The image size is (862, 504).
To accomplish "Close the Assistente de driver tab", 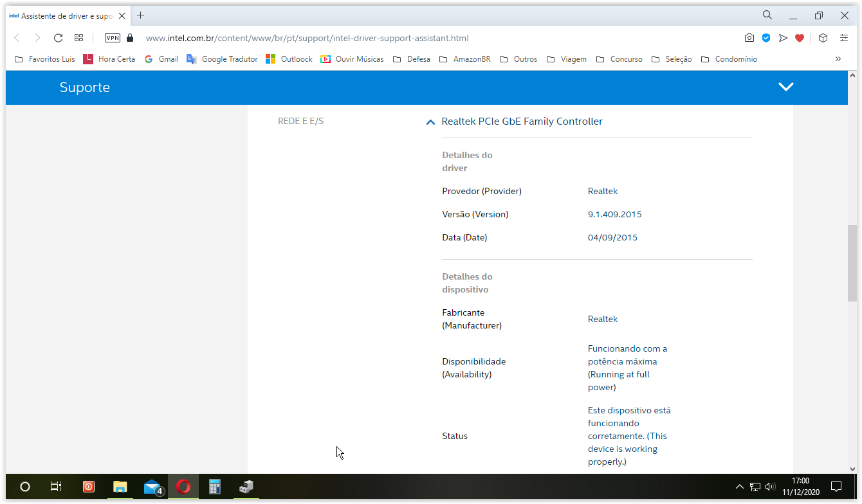I will coord(122,15).
